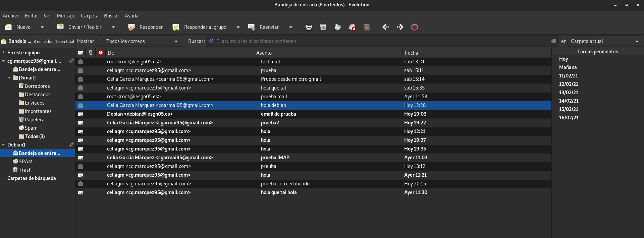Go to the previous message arrow

385,27
